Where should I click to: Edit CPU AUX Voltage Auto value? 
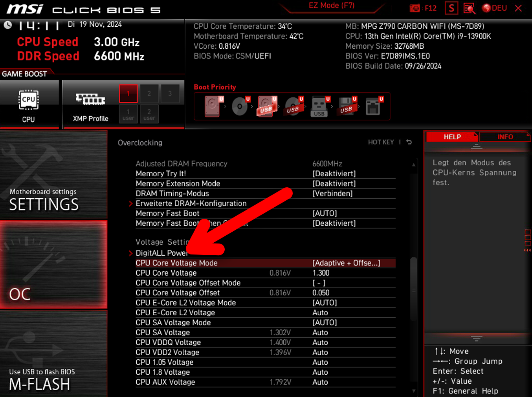[x=320, y=382]
